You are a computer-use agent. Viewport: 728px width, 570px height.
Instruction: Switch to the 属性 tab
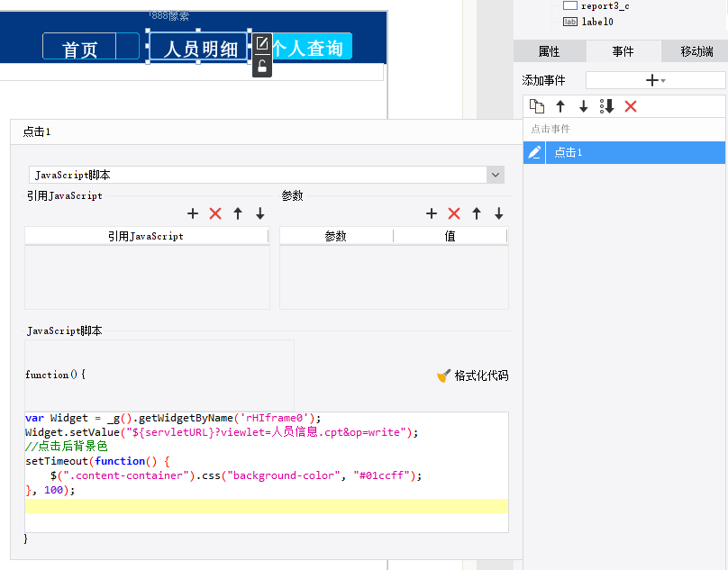point(550,51)
